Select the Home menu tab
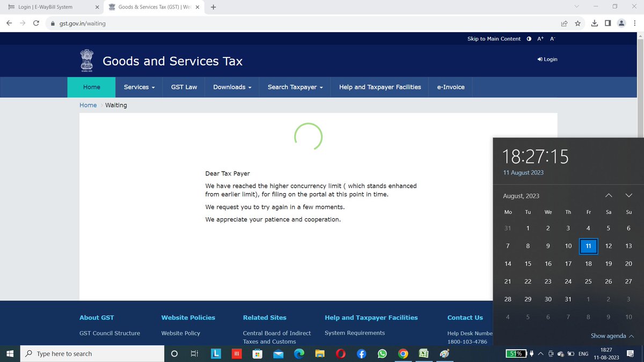Viewport: 644px width, 362px height. tap(91, 87)
